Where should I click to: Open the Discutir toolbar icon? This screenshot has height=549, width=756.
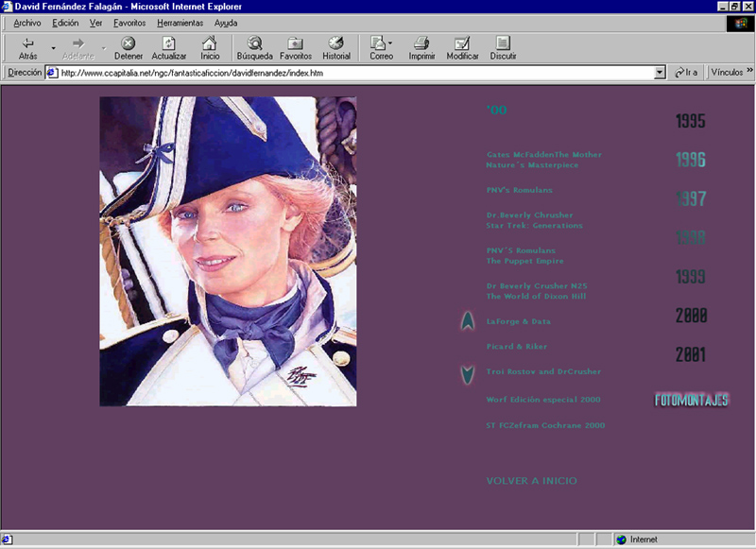[x=503, y=43]
